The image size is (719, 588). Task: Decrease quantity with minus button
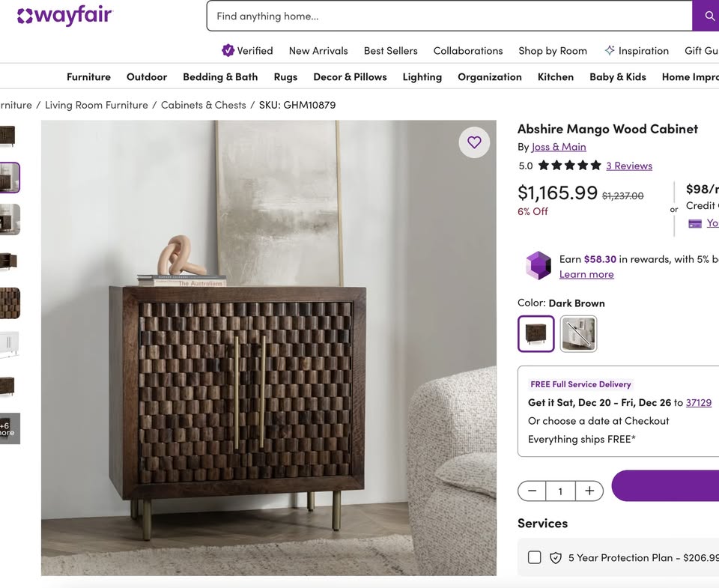532,491
